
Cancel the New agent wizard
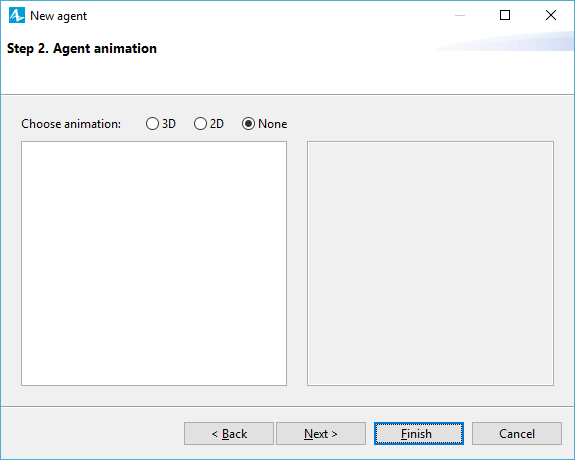[x=517, y=434]
